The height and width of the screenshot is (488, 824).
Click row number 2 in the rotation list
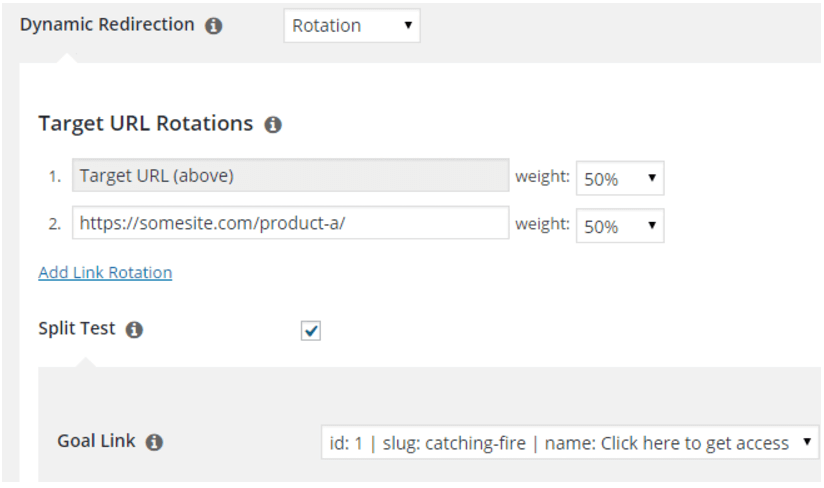coord(54,224)
